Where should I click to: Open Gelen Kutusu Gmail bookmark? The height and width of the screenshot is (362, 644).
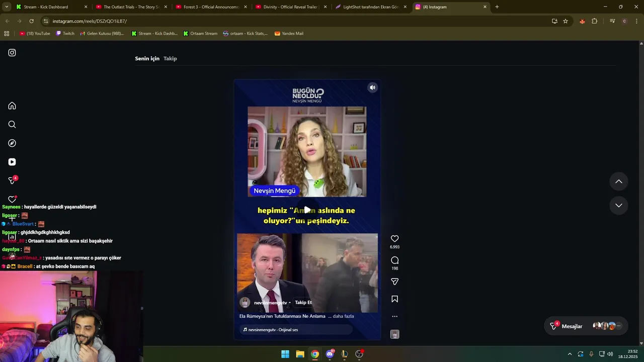click(x=102, y=34)
